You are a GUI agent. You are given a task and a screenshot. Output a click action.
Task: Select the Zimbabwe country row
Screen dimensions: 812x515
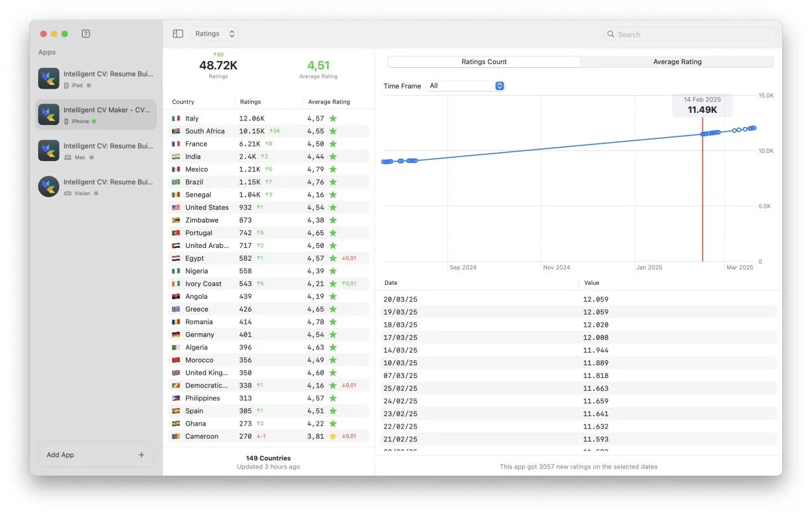coord(269,220)
